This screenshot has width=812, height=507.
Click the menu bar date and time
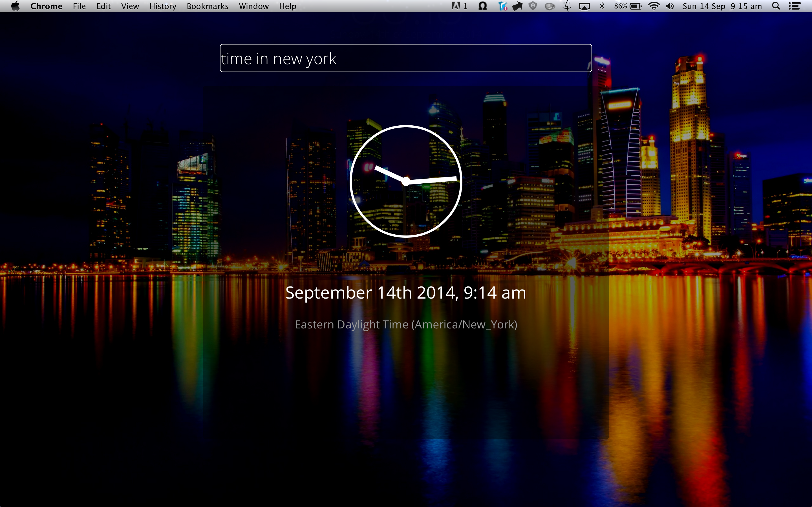722,6
